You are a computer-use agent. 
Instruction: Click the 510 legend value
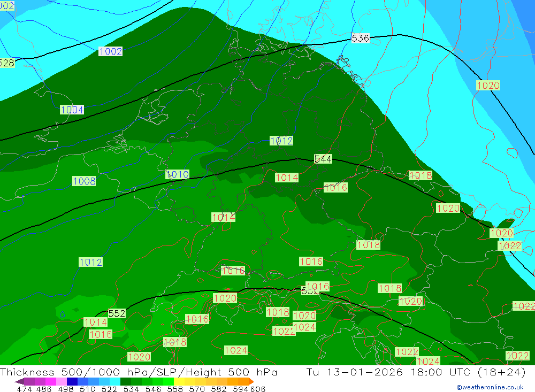point(88,389)
